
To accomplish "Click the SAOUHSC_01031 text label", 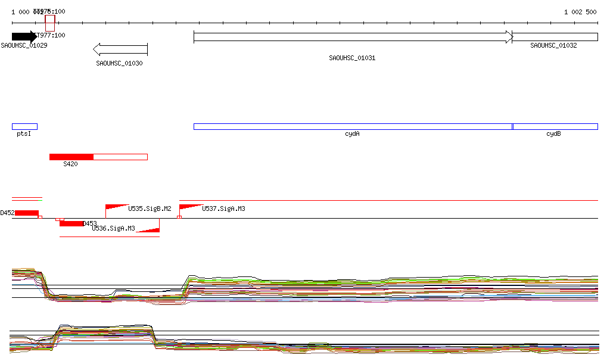I will point(352,58).
